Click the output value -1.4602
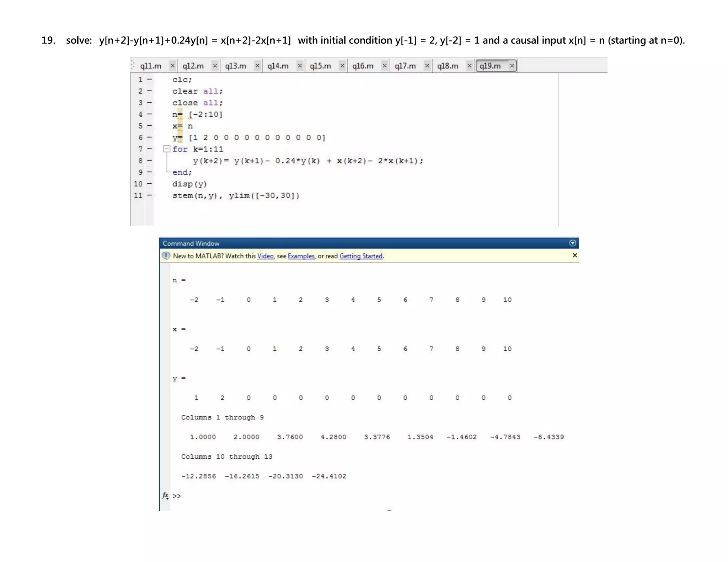Screen dimensions: 728x562 click(461, 437)
